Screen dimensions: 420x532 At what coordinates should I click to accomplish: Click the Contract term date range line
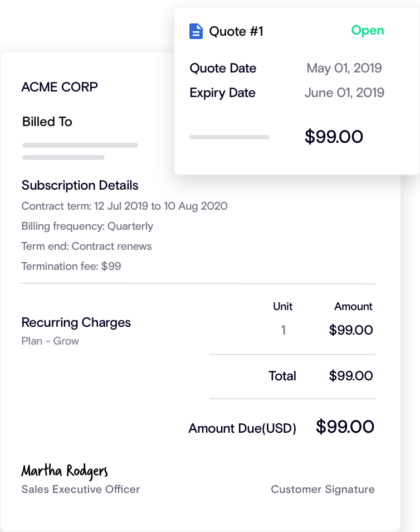click(124, 206)
